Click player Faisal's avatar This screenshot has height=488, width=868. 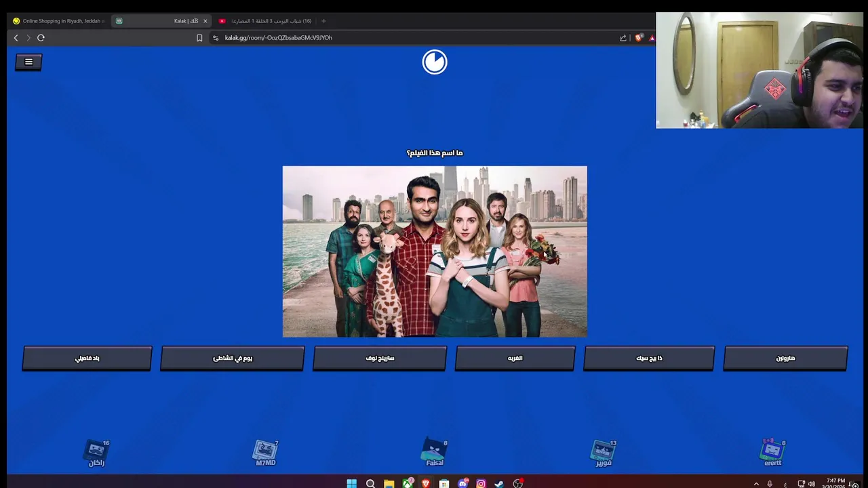(434, 449)
